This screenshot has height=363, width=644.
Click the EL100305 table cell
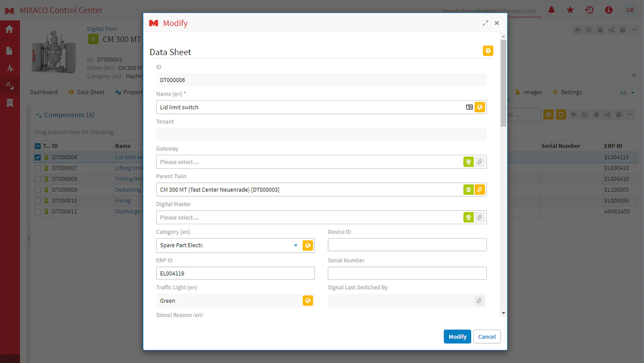617,190
